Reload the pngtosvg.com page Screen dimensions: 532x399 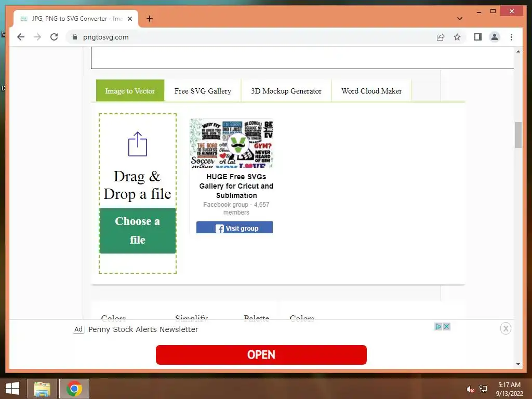(54, 37)
